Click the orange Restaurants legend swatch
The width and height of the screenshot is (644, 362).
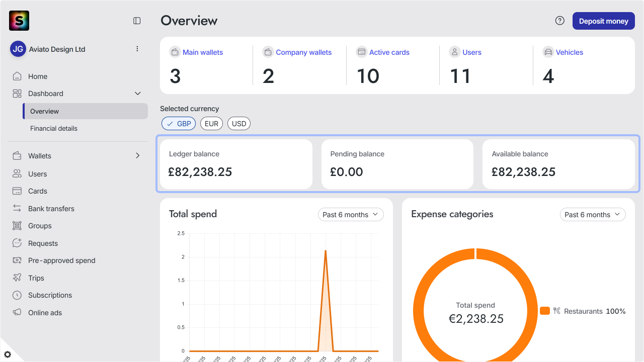coord(545,311)
